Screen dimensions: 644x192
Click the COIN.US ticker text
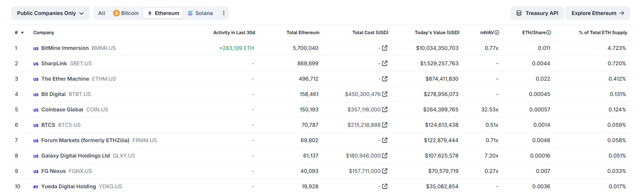point(97,109)
